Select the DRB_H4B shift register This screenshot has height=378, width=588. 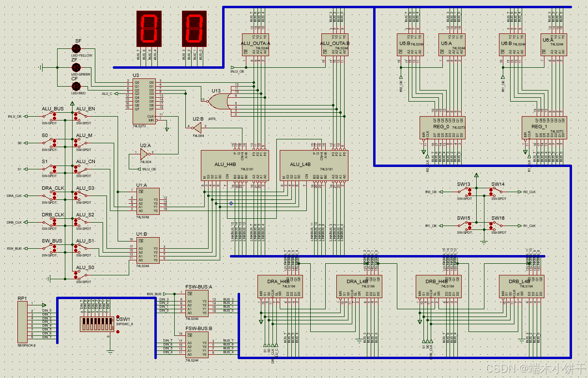pyautogui.click(x=438, y=286)
